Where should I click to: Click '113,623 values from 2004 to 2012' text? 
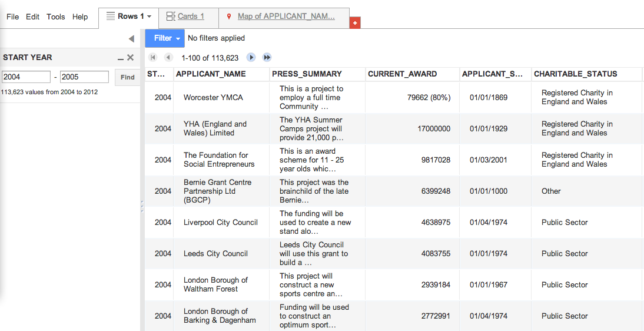(49, 92)
